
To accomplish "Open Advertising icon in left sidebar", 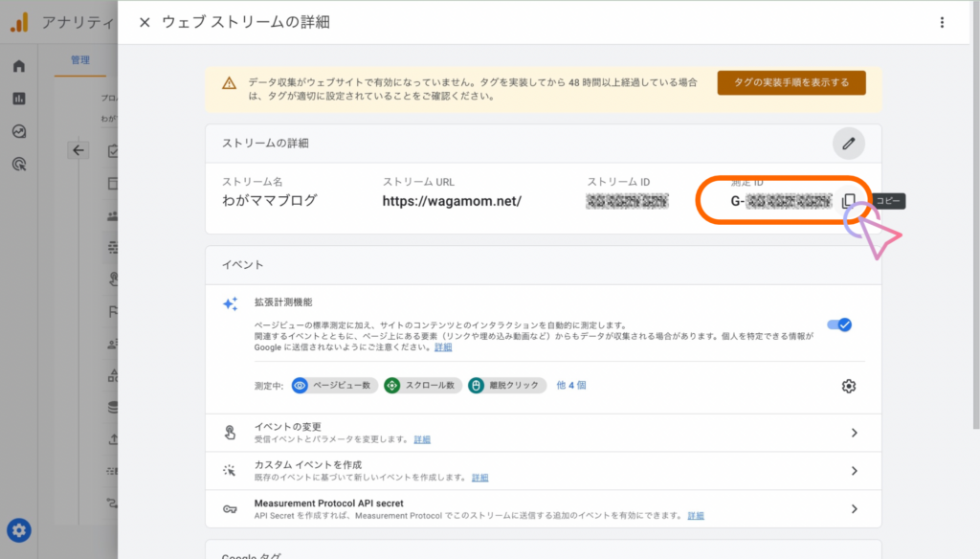I will 19,164.
